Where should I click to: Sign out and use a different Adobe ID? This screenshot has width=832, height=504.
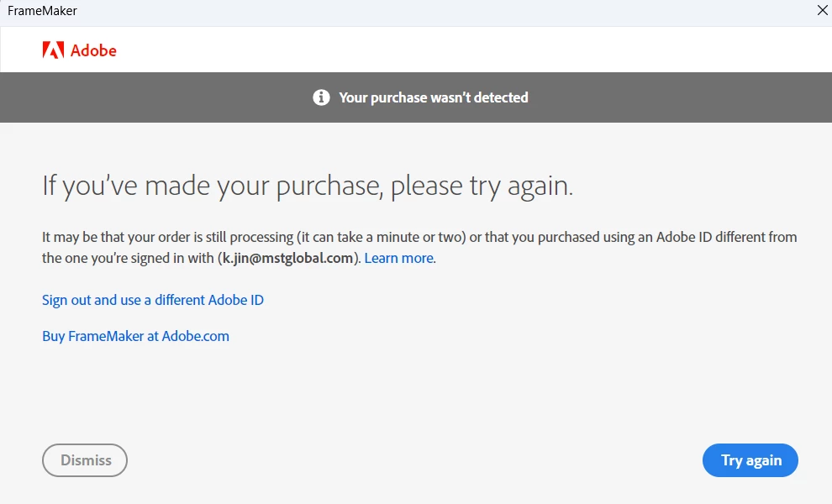(153, 300)
